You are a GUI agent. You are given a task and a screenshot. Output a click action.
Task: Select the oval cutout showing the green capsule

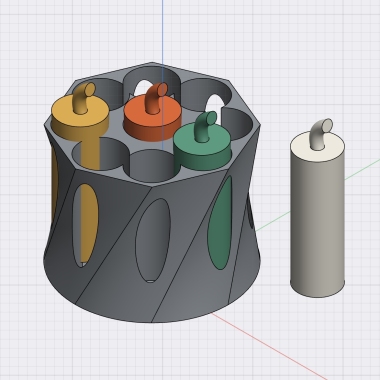coord(220,223)
